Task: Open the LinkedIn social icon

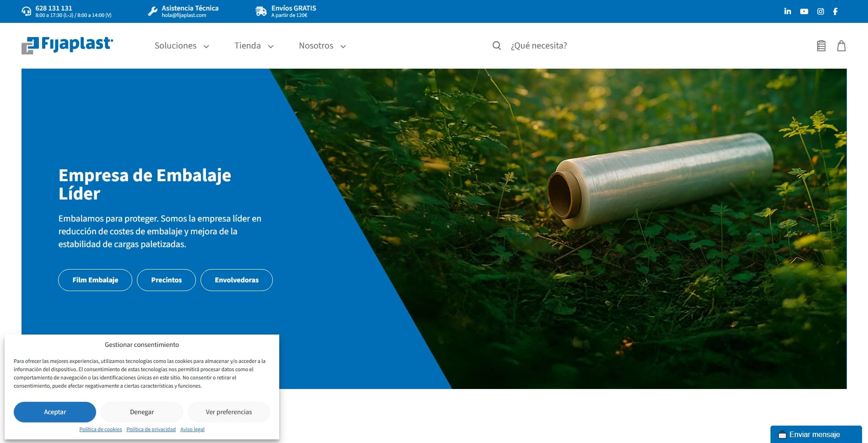Action: [787, 11]
